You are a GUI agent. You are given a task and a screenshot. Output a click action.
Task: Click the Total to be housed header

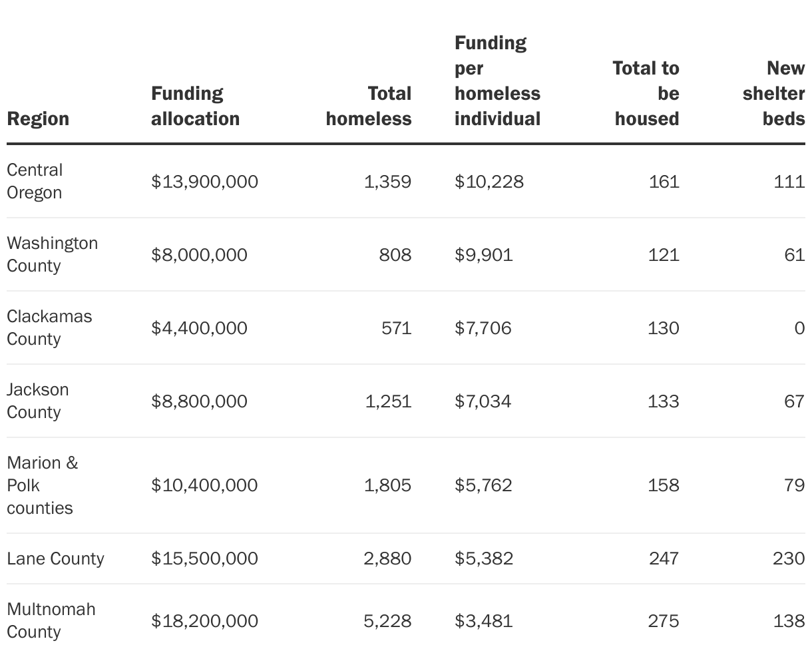point(646,93)
